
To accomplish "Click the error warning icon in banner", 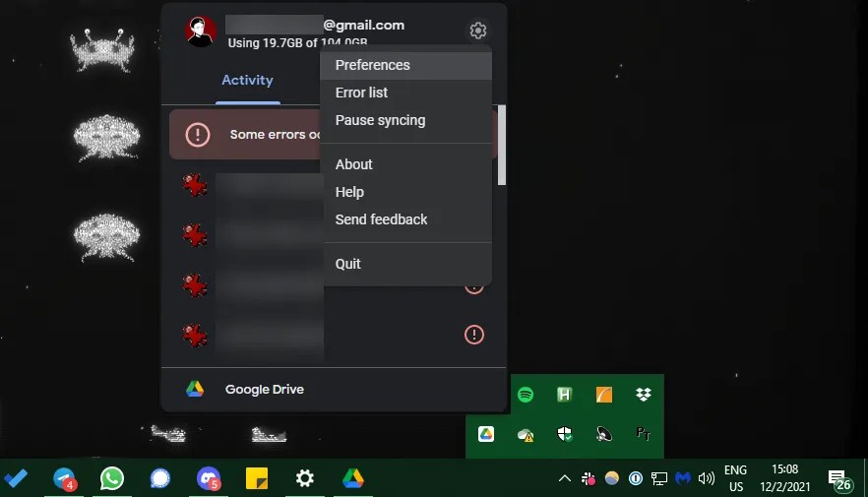I will pyautogui.click(x=198, y=135).
